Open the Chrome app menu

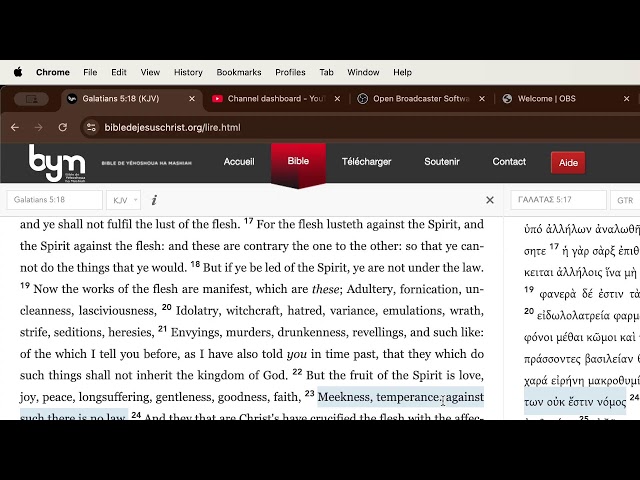tap(53, 72)
